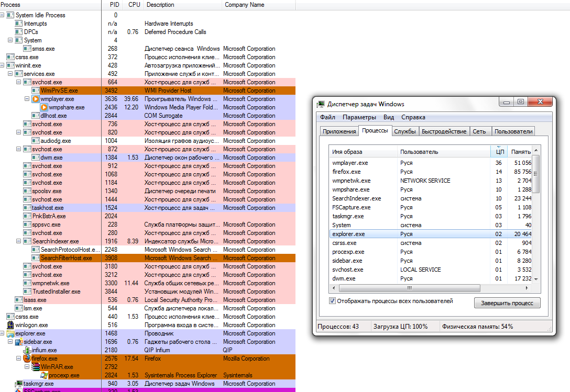Click the sidebar.exe gadget icon in process tree
The width and height of the screenshot is (570, 392).
[19, 342]
